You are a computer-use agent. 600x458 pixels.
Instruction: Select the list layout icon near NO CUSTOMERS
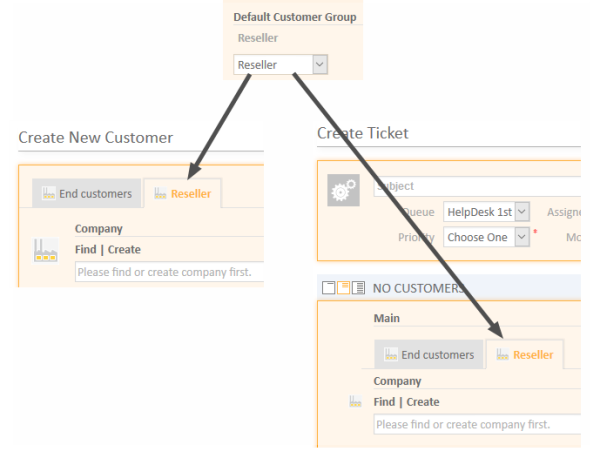(358, 287)
